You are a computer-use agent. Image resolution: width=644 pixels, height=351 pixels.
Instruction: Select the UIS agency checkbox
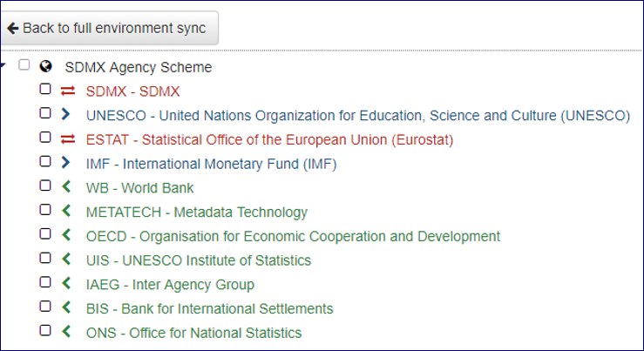pos(45,259)
